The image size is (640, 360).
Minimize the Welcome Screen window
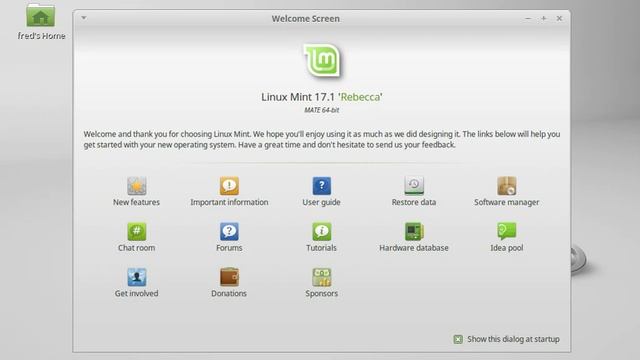pos(528,18)
